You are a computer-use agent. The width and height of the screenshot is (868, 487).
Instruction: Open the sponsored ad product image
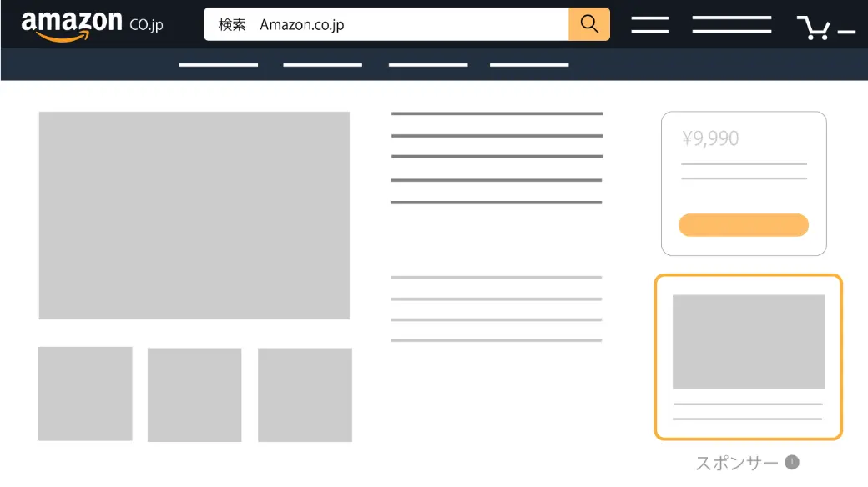(748, 341)
